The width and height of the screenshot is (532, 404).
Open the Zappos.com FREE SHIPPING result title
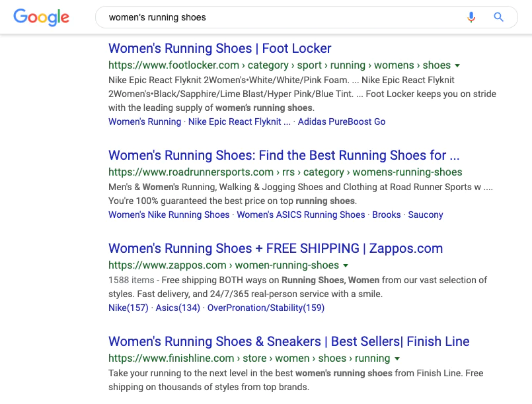click(x=275, y=248)
